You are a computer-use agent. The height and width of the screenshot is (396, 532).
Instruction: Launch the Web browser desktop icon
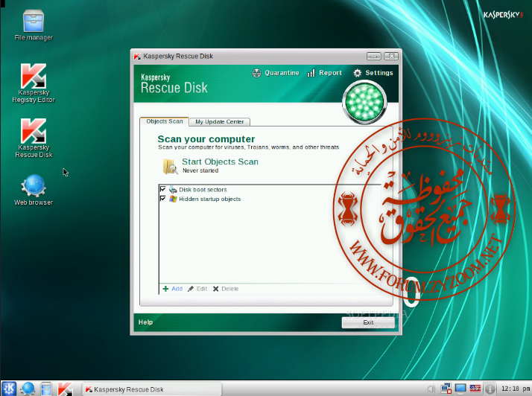coord(34,190)
